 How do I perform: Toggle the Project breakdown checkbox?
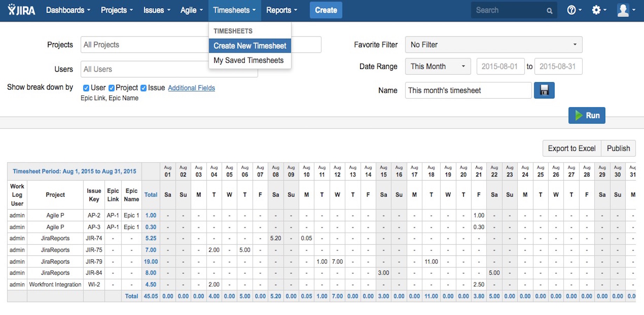[x=111, y=88]
